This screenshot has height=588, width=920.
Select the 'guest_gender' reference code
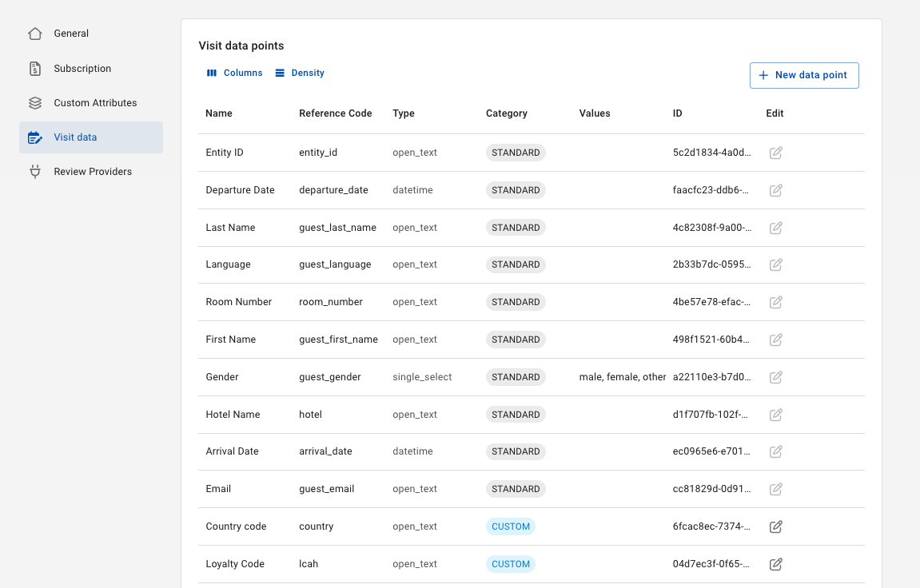330,377
